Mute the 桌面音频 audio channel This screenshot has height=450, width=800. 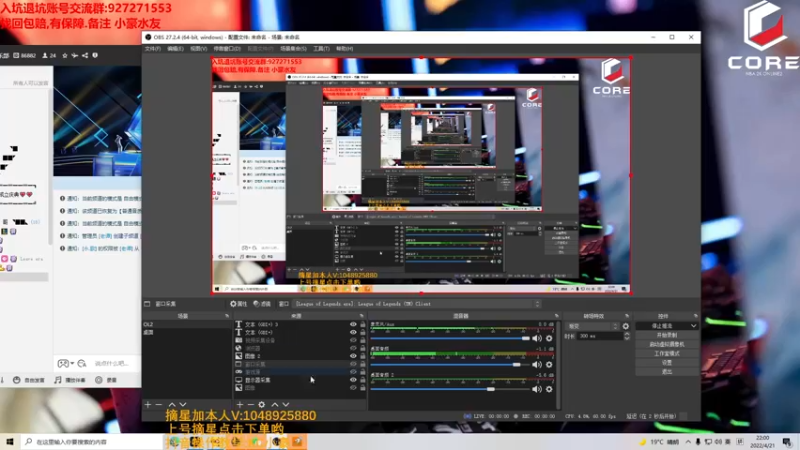[x=537, y=364]
